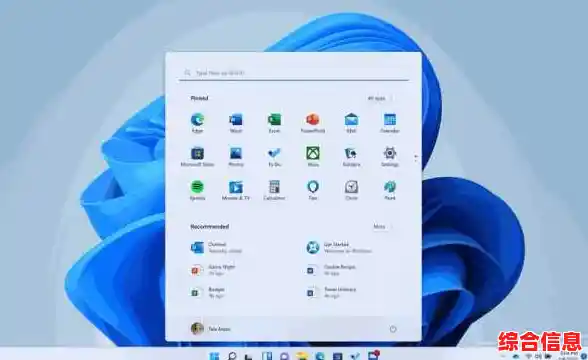Open Settings gear in pinned apps
The height and width of the screenshot is (360, 588).
(390, 157)
